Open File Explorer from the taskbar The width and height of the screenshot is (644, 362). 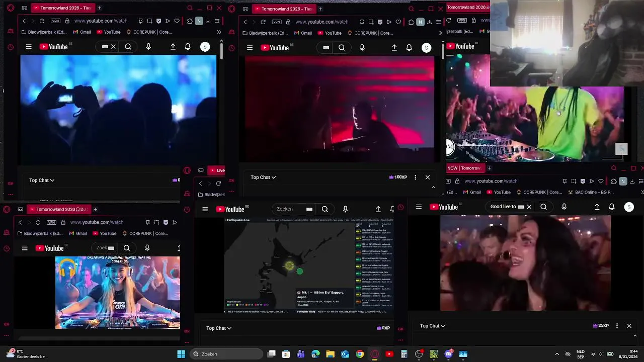pyautogui.click(x=331, y=354)
